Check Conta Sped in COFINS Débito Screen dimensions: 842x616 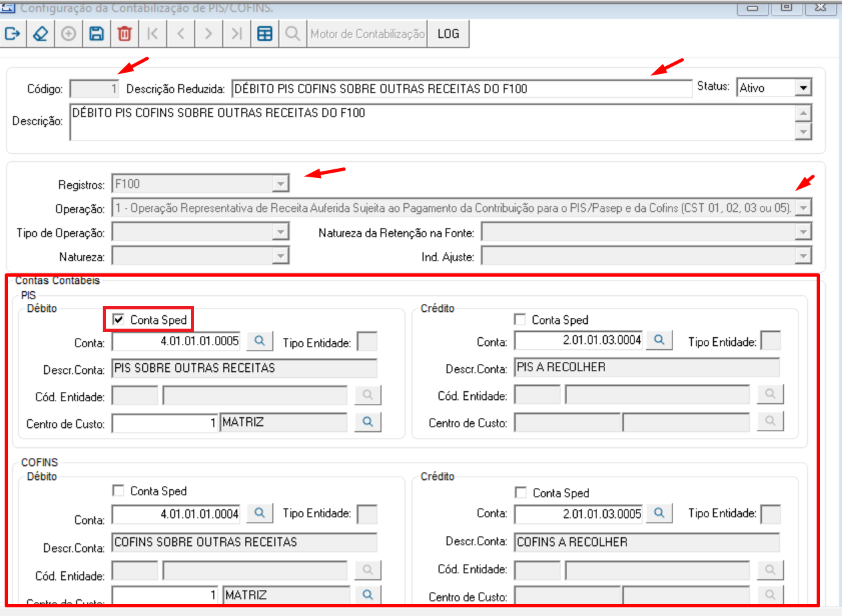pos(119,491)
